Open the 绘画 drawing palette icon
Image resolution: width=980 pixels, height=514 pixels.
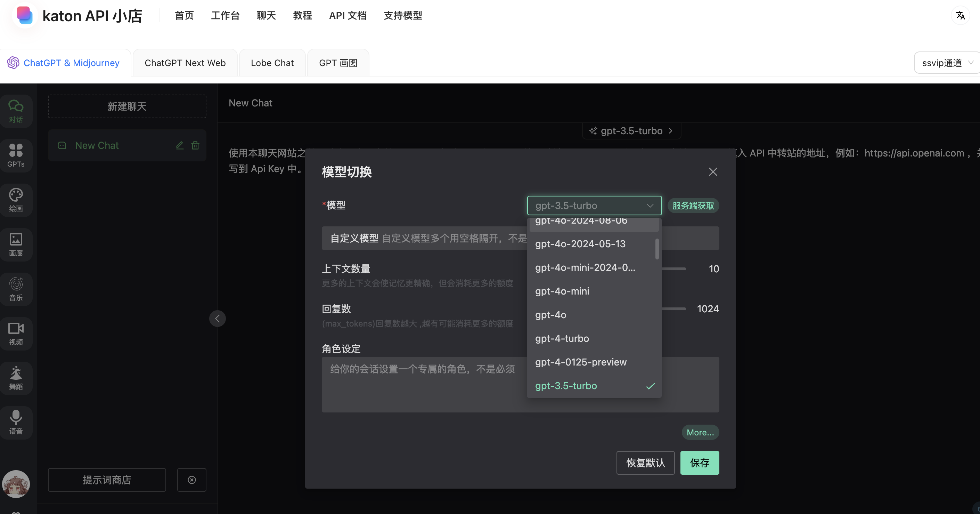16,200
